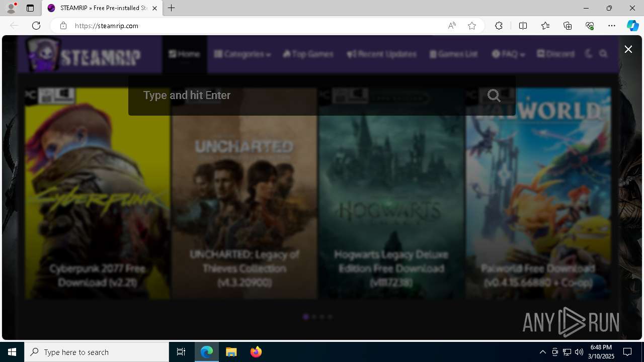Open the Collections icon
The image size is (644, 362).
(x=568, y=26)
